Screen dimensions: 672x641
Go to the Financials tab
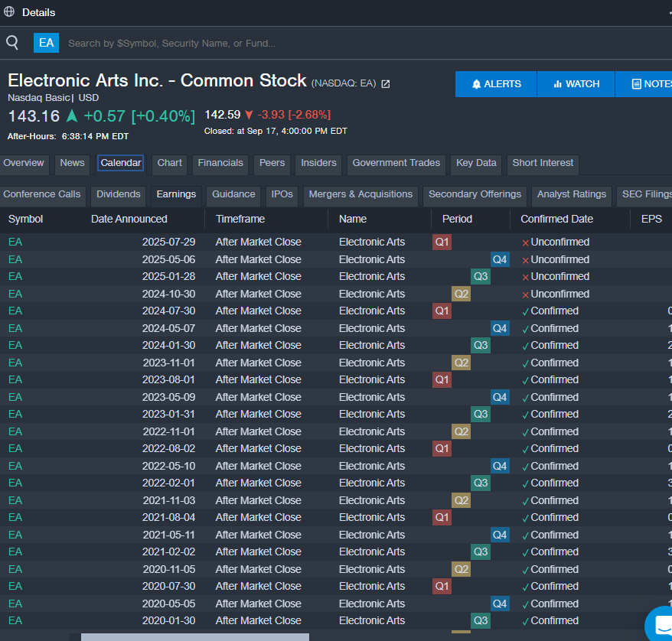tap(220, 163)
